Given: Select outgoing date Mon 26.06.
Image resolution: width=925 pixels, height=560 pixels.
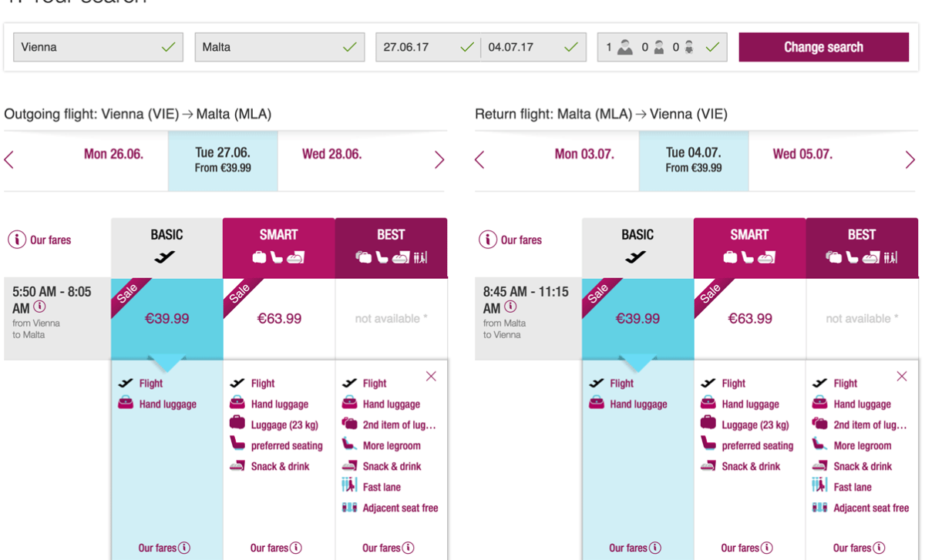Looking at the screenshot, I should [x=113, y=154].
